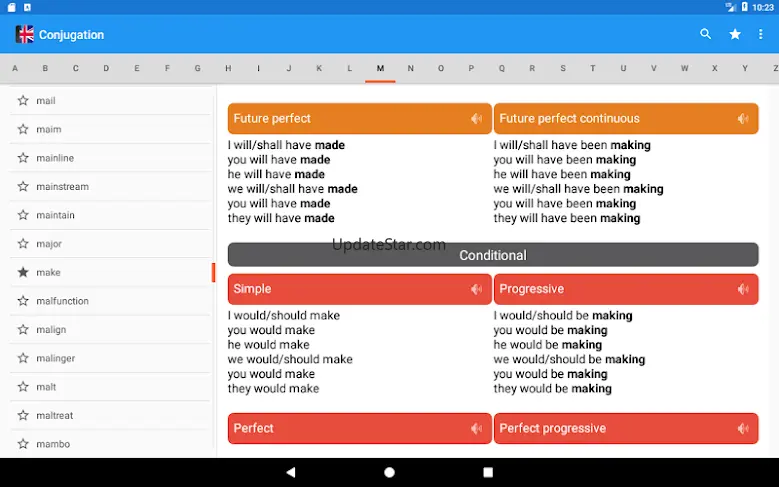Play audio for Perfect progressive
This screenshot has height=487, width=779.
coord(743,428)
